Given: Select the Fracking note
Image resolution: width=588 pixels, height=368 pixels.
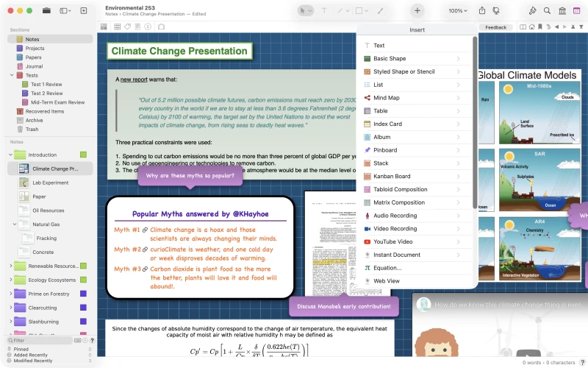Looking at the screenshot, I should [46, 238].
